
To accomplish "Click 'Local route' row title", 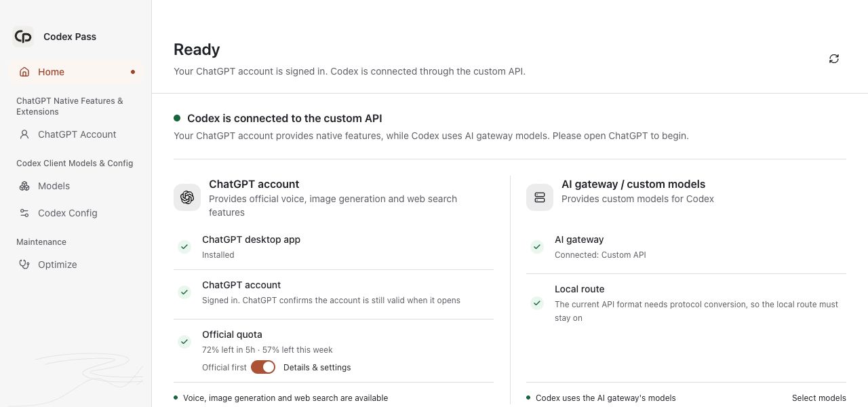I will click(x=580, y=289).
